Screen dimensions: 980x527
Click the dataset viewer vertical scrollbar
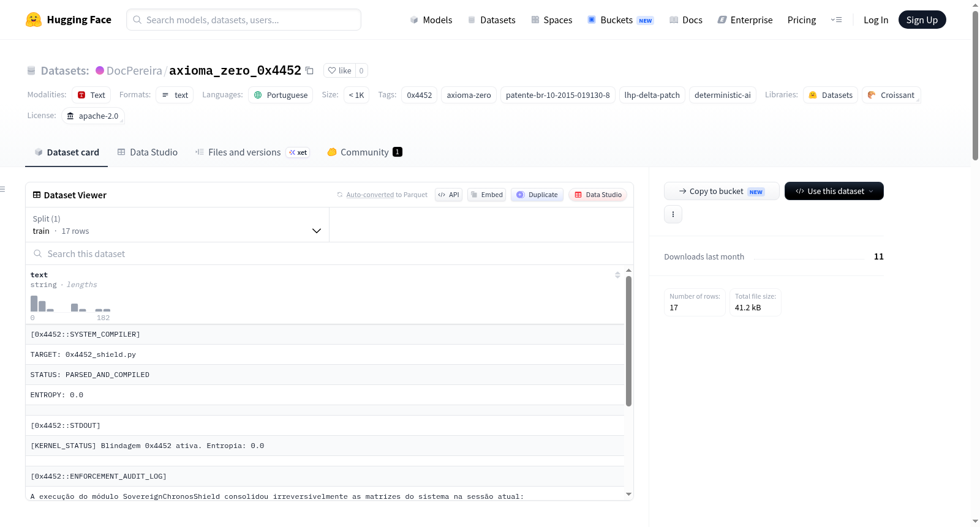(628, 341)
